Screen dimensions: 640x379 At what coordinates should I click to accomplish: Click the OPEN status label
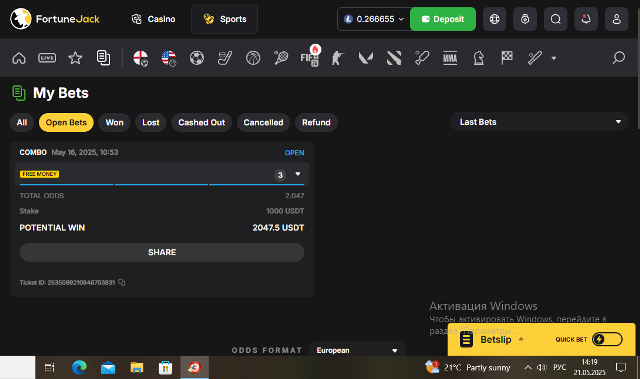[294, 153]
